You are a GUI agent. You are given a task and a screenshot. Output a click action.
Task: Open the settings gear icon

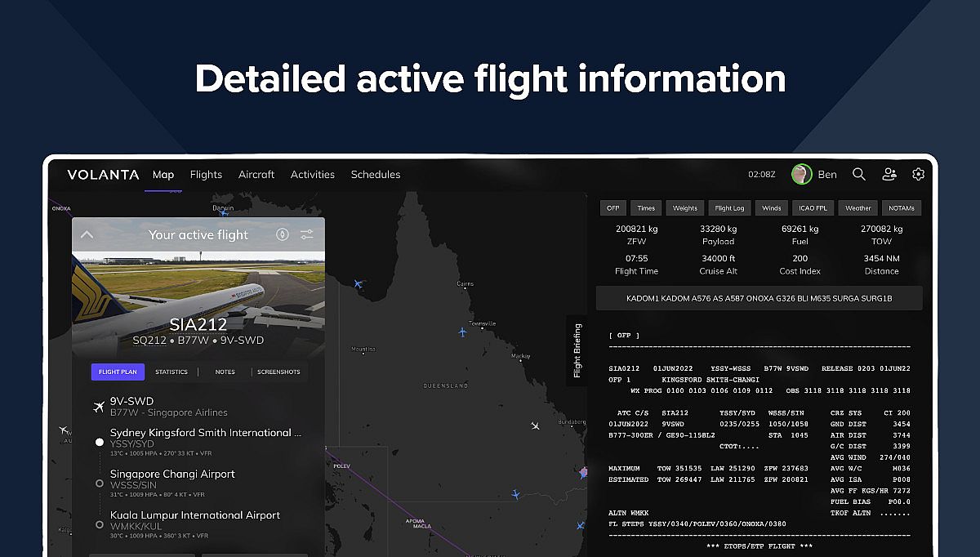coord(919,174)
